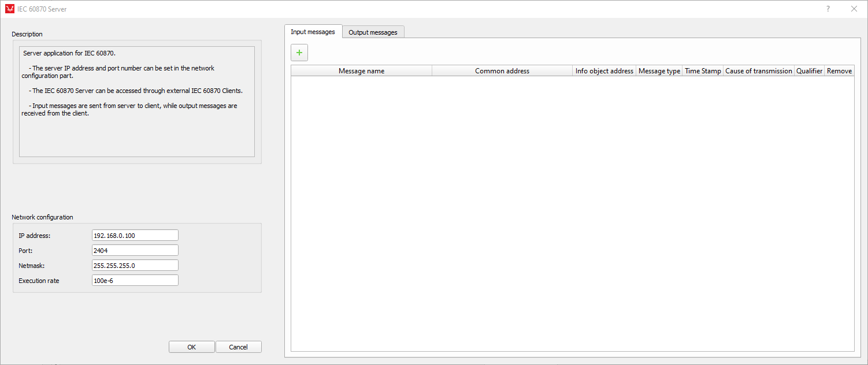Click the Cause of transmission column header
Viewport: 868px width, 365px height.
[759, 71]
